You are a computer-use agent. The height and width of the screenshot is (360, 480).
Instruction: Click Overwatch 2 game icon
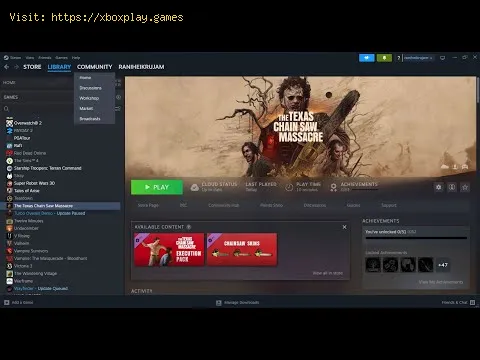tap(9, 123)
